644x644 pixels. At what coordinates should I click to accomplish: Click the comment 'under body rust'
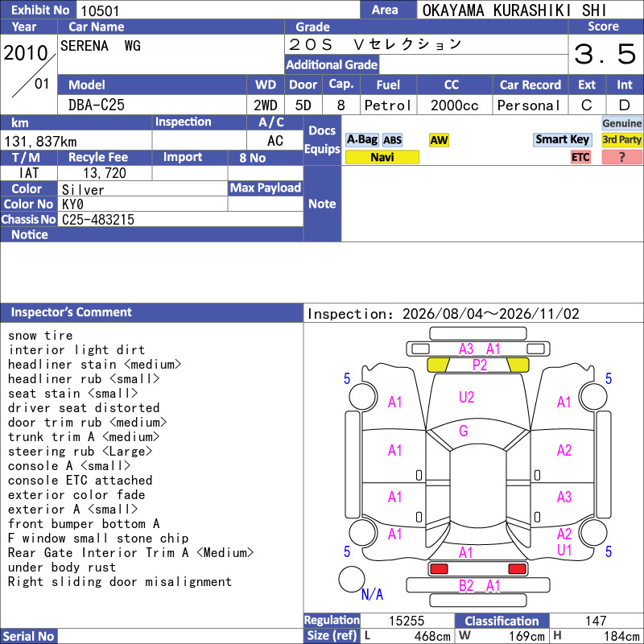[62, 568]
